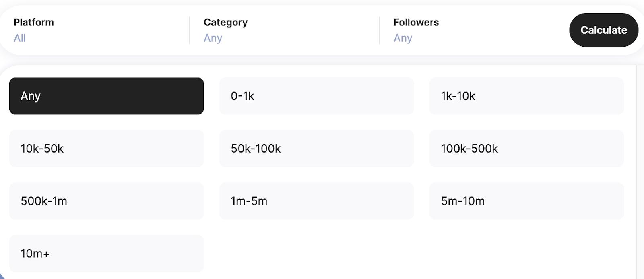Click the Calculate button
The height and width of the screenshot is (279, 644).
(x=603, y=30)
